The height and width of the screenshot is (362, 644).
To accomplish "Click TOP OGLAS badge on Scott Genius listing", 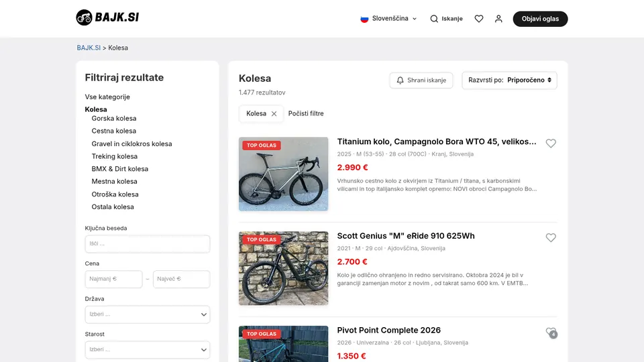I will coord(261,240).
